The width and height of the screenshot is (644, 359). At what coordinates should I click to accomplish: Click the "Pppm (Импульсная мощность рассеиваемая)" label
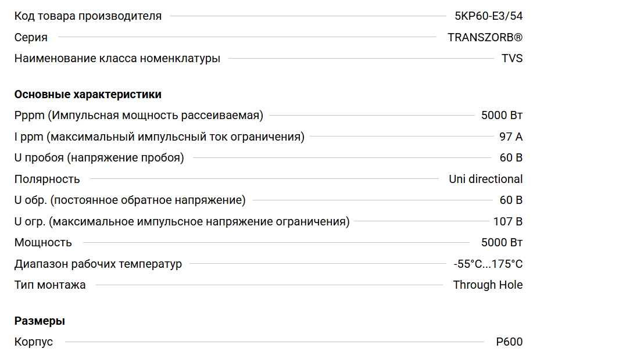click(138, 115)
